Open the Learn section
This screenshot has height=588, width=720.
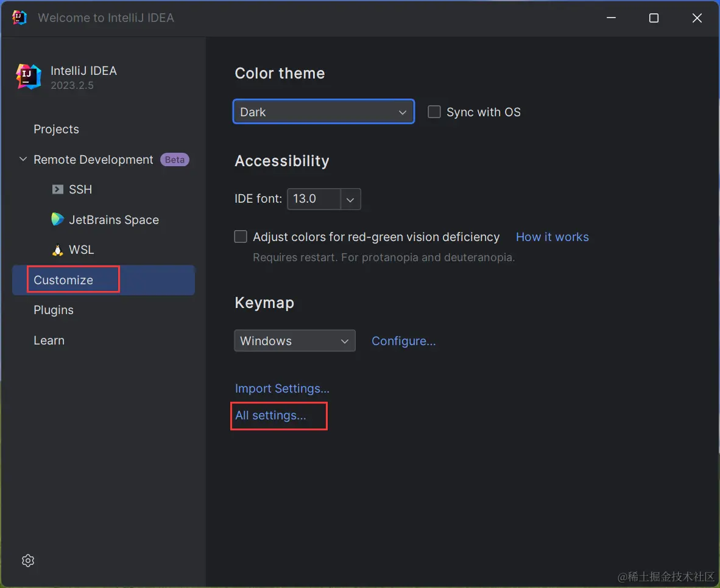[49, 341]
